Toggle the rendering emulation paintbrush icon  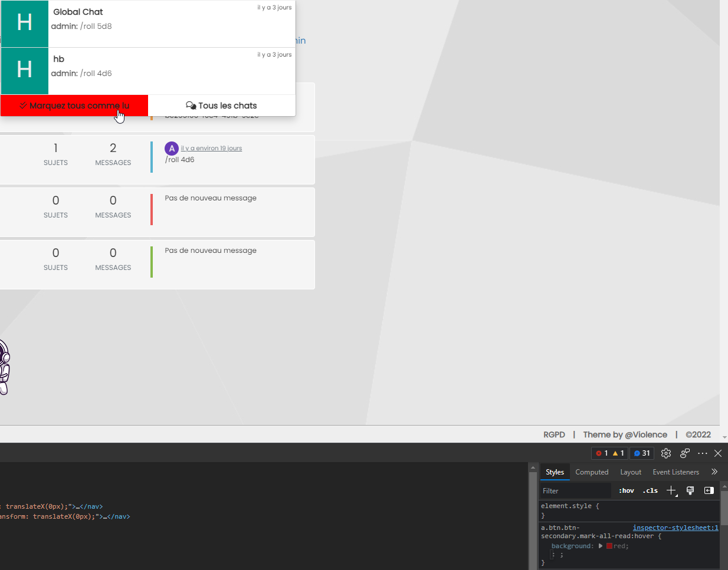(x=690, y=490)
